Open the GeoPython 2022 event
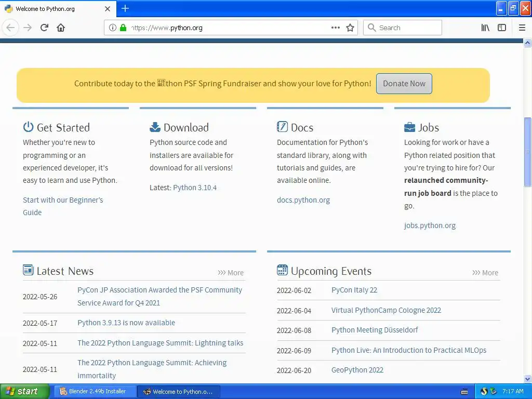Viewport: 532px width, 399px height. pyautogui.click(x=357, y=370)
